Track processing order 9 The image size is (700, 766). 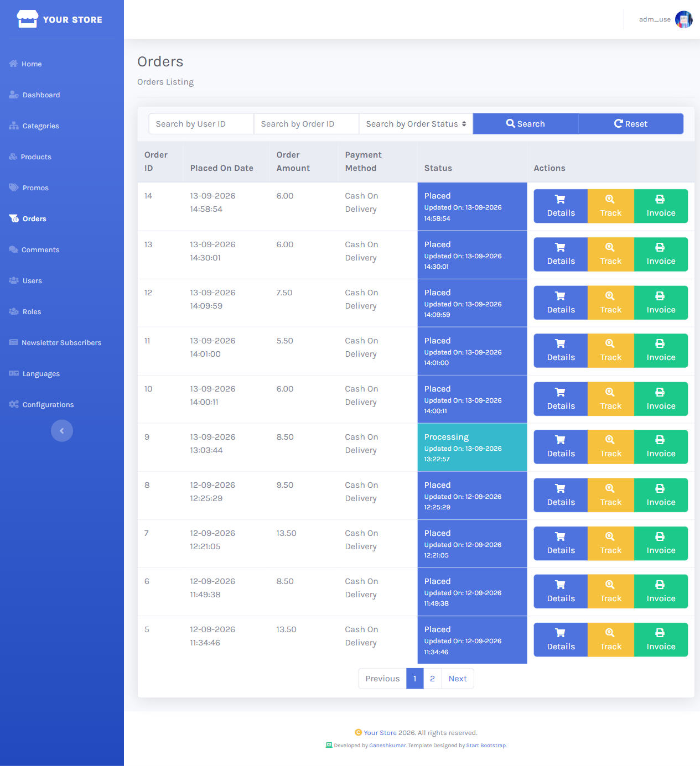[611, 447]
